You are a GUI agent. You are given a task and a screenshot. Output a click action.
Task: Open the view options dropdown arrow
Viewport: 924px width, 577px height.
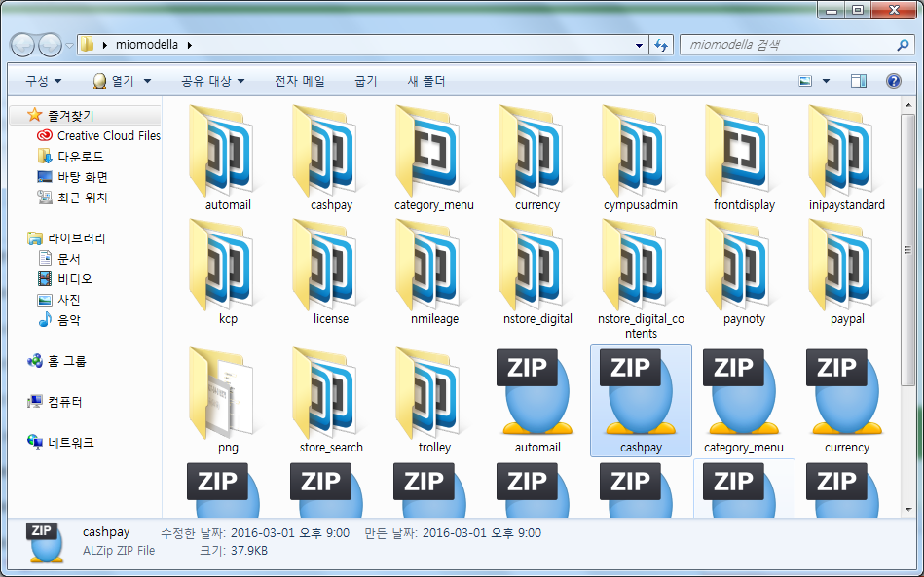827,81
